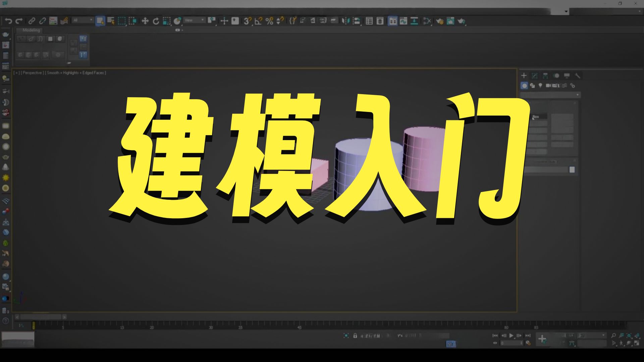Open Curve Editor from toolbar
This screenshot has width=644, height=362.
[404, 21]
